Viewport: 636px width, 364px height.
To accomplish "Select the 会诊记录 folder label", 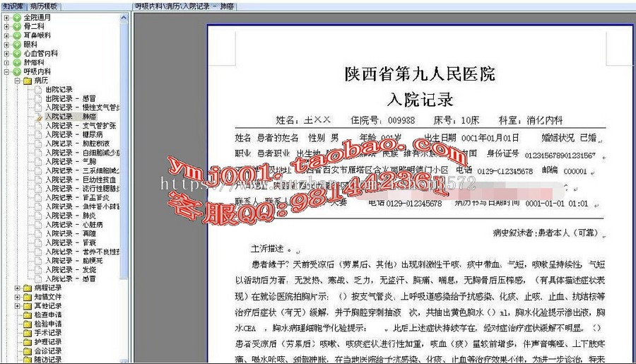I will [x=48, y=351].
